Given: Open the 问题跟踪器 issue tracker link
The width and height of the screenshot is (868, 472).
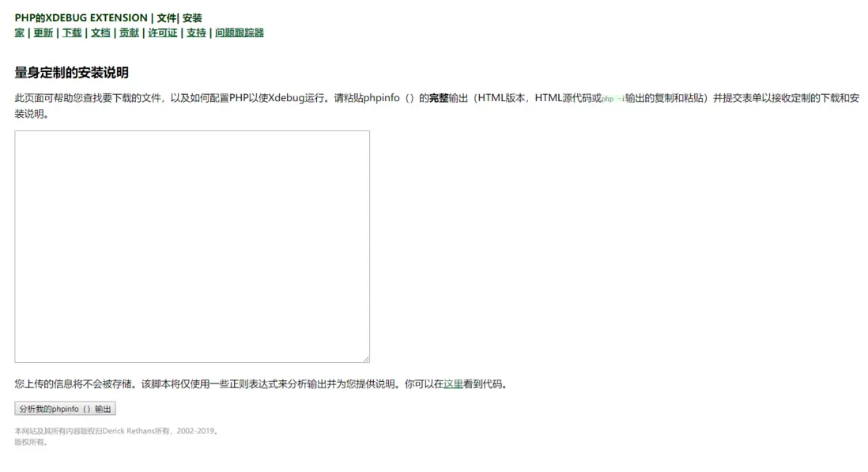Looking at the screenshot, I should 240,32.
